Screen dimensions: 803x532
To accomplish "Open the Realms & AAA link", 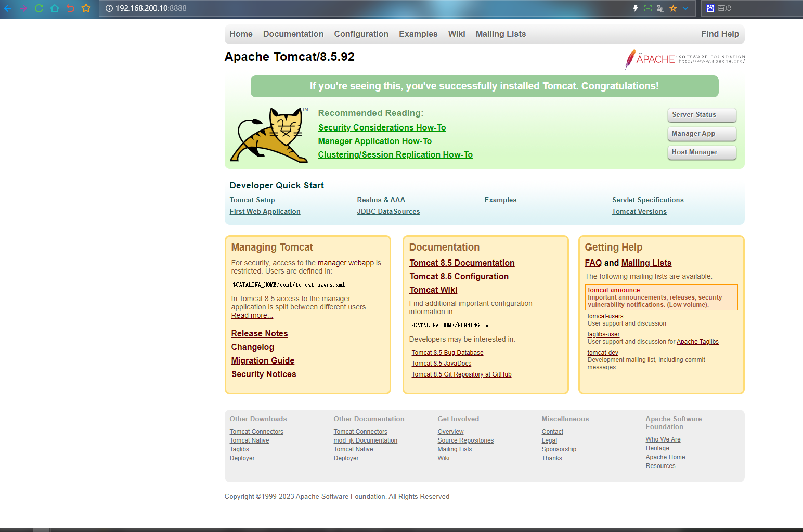I will (381, 200).
